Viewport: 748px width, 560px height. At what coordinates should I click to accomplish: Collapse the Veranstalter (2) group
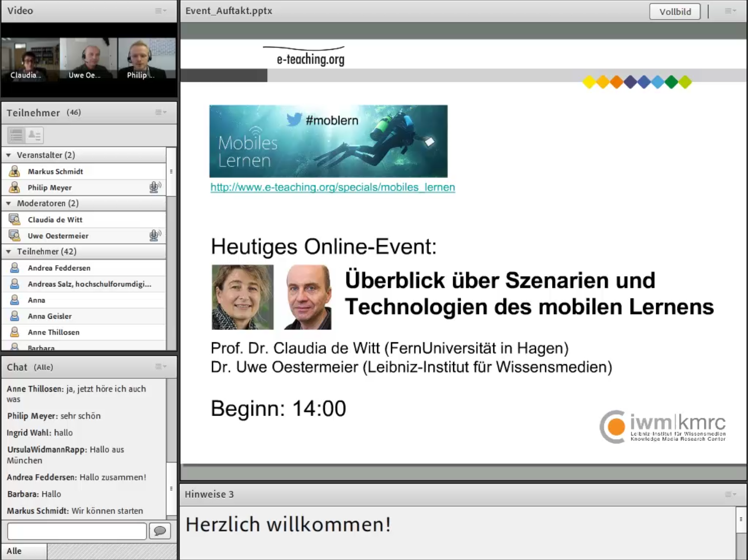(x=8, y=155)
